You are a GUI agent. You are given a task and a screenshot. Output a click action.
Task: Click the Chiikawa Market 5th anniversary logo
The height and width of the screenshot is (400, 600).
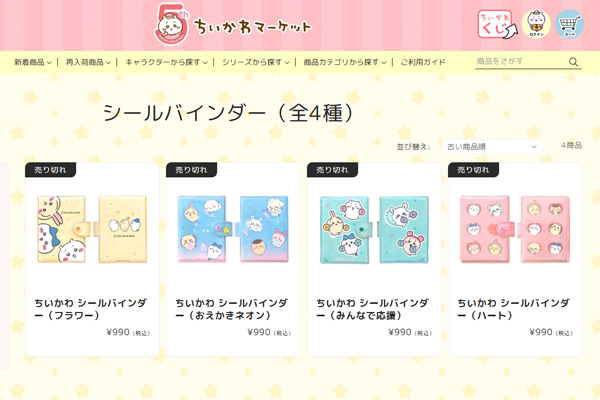point(233,24)
